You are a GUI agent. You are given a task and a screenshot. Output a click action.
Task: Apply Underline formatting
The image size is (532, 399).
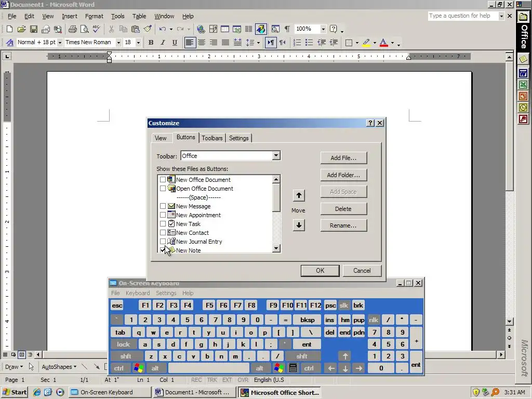[x=175, y=43]
